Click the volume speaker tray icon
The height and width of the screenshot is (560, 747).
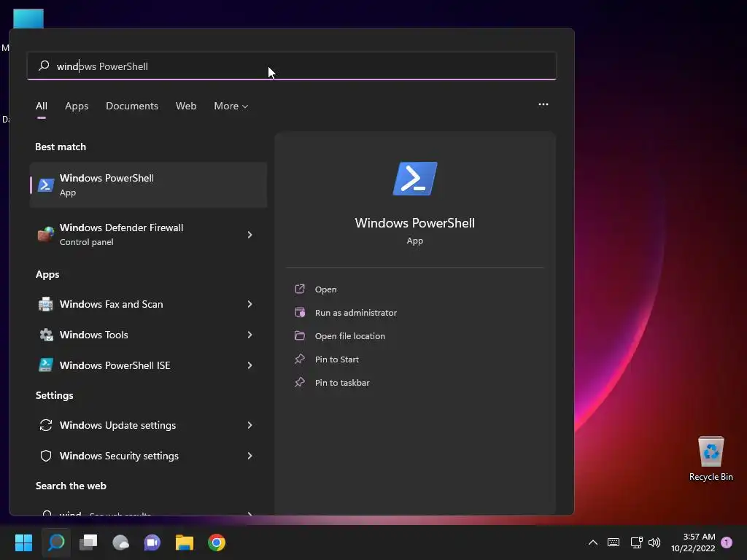point(654,542)
